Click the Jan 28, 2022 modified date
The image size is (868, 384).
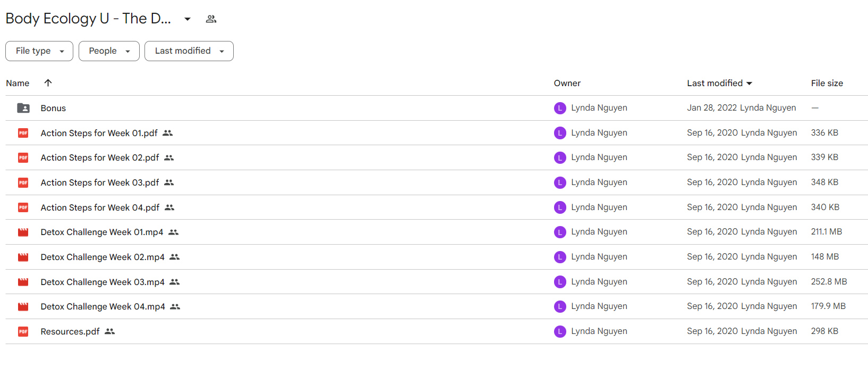pos(712,107)
